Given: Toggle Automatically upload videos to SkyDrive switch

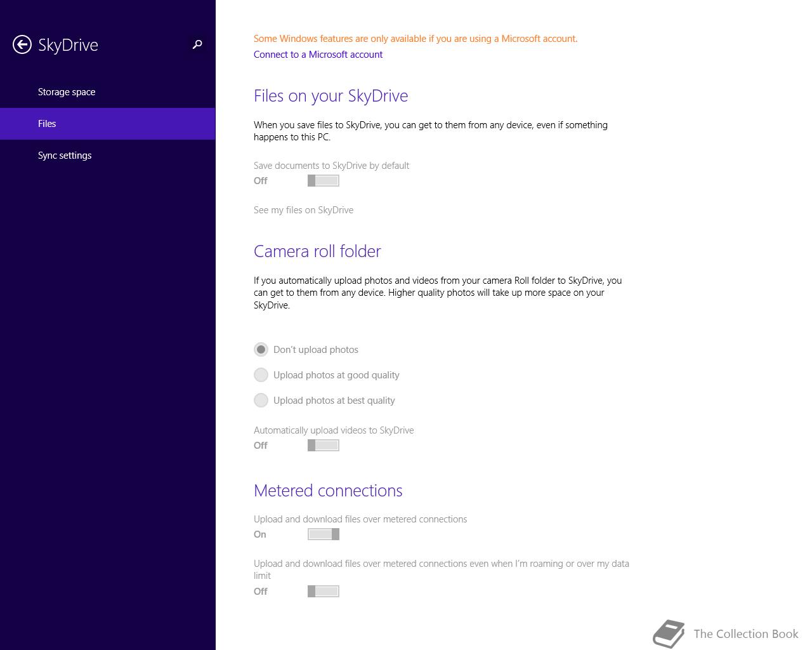Looking at the screenshot, I should click(324, 446).
